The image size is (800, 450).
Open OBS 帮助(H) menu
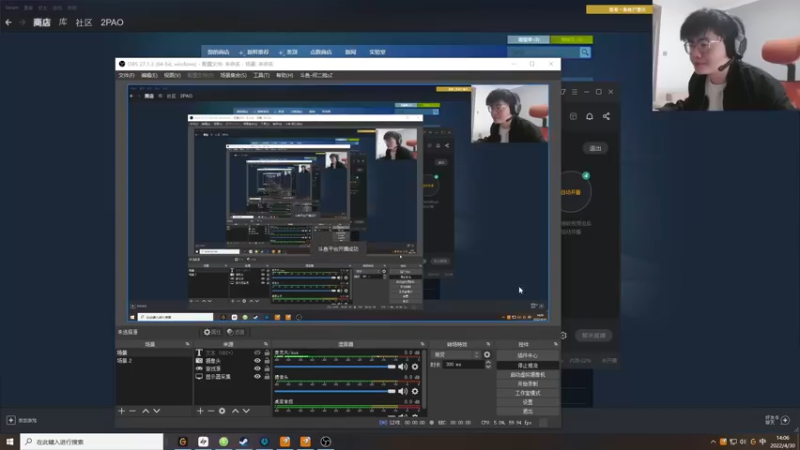[284, 76]
